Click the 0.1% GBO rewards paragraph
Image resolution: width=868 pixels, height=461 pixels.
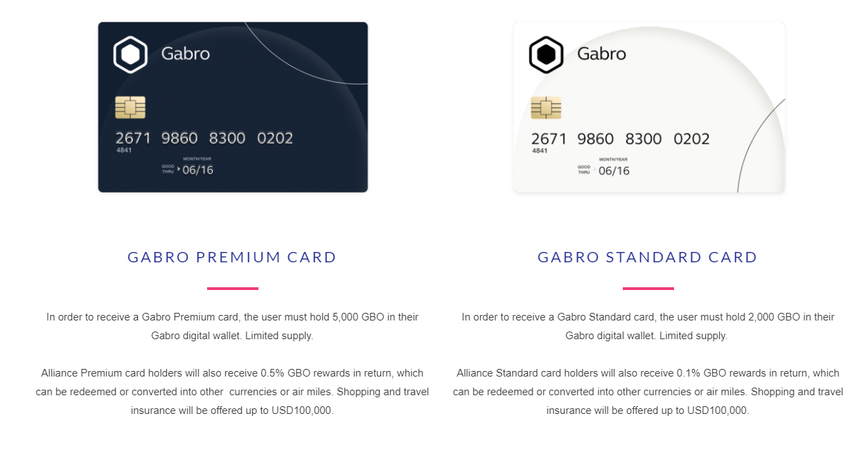(x=648, y=392)
